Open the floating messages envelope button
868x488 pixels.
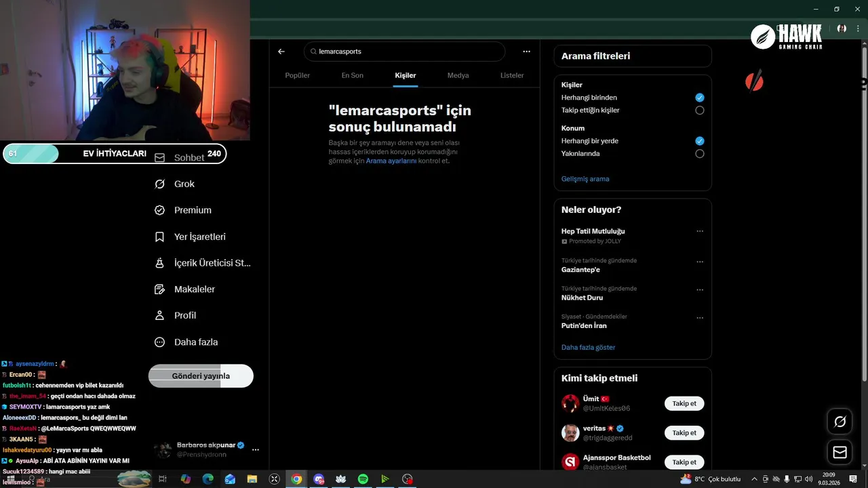click(840, 452)
